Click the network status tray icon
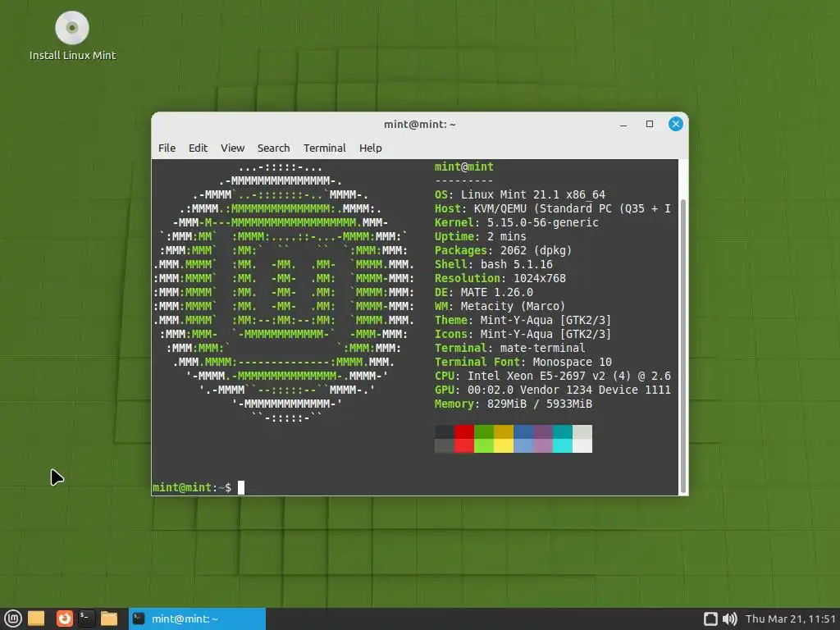Image resolution: width=840 pixels, height=630 pixels. point(710,619)
